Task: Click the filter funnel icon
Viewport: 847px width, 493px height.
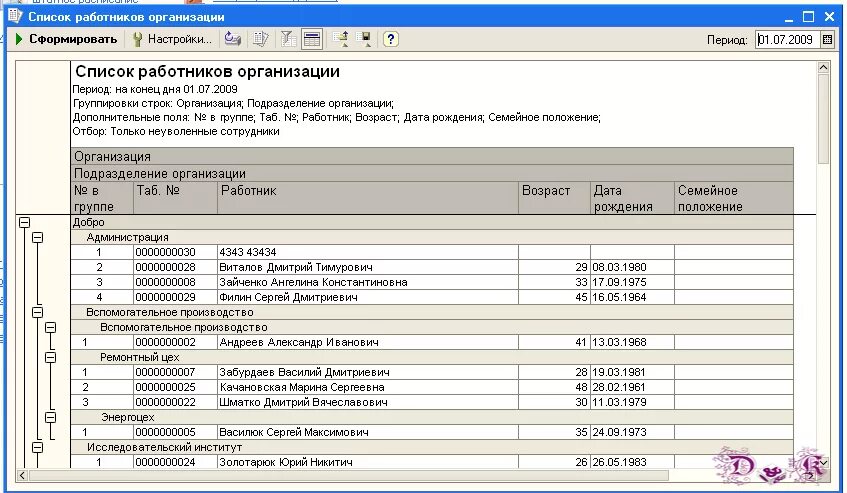Action: pyautogui.click(x=288, y=39)
